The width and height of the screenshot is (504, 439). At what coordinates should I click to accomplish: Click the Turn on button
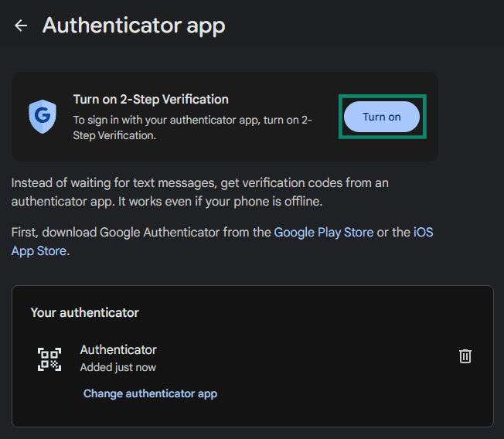382,117
